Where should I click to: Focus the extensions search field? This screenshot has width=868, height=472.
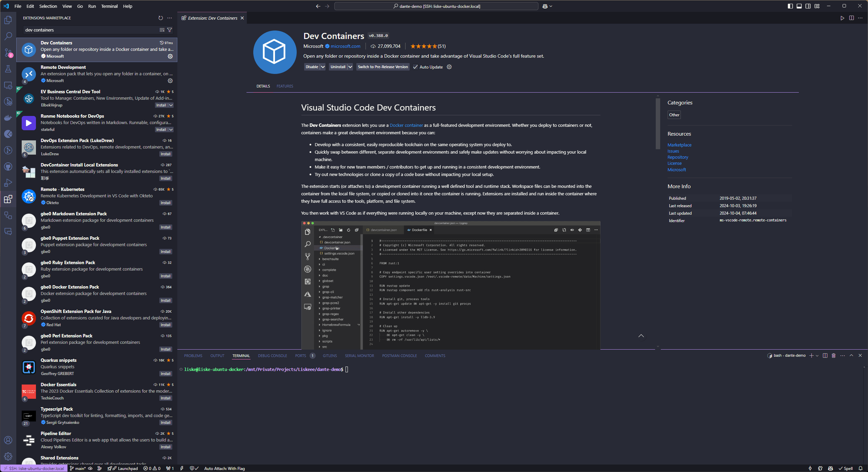click(x=91, y=30)
